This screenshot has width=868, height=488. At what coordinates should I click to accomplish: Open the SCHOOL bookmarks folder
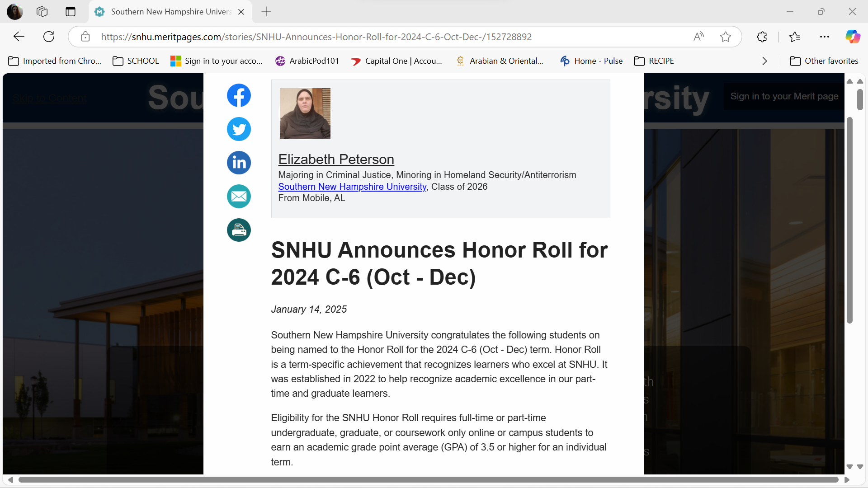tap(136, 61)
